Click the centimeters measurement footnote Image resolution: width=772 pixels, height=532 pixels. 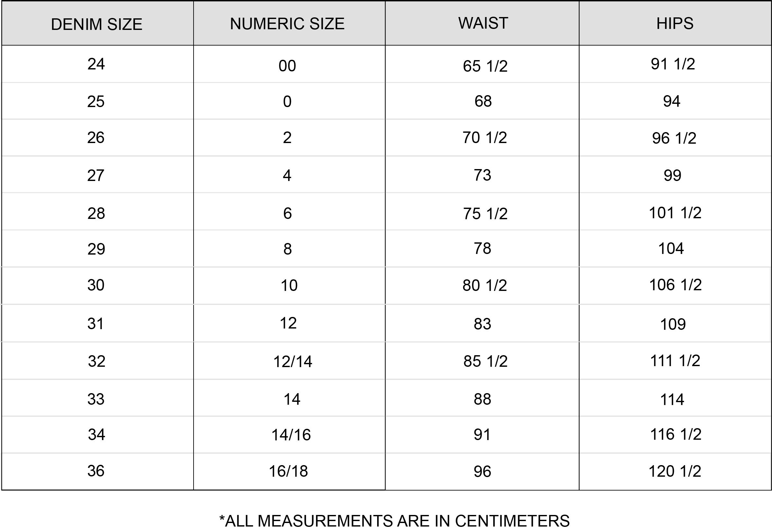click(x=394, y=521)
